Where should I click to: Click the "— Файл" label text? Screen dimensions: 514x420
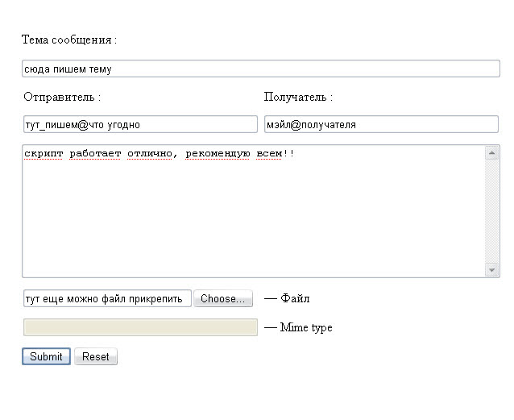(287, 299)
